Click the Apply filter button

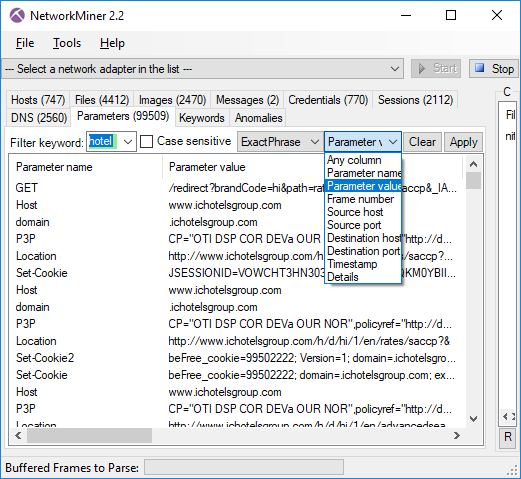coord(463,142)
